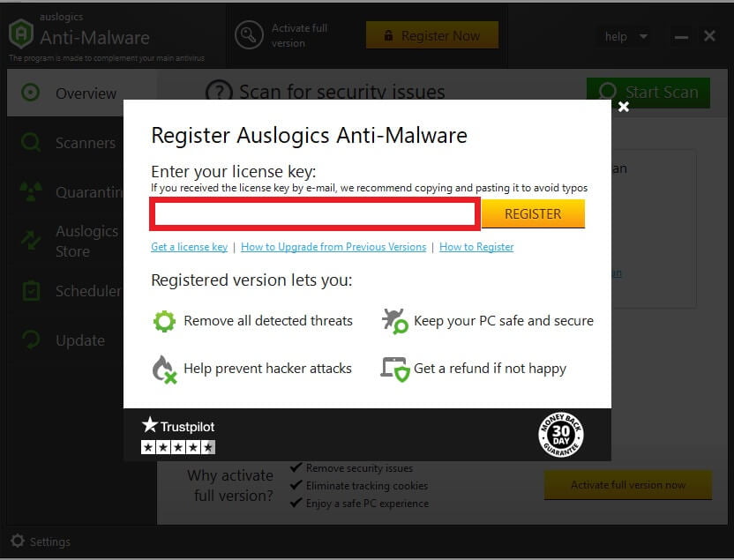Click the magnifier icon on Start Scan
This screenshot has height=560, width=734.
pyautogui.click(x=608, y=92)
